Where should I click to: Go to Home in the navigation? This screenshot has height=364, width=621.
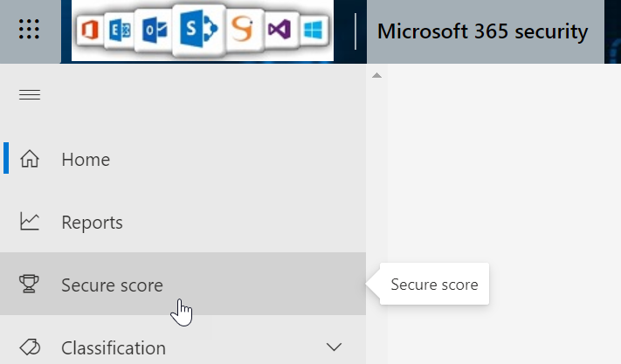click(x=86, y=160)
